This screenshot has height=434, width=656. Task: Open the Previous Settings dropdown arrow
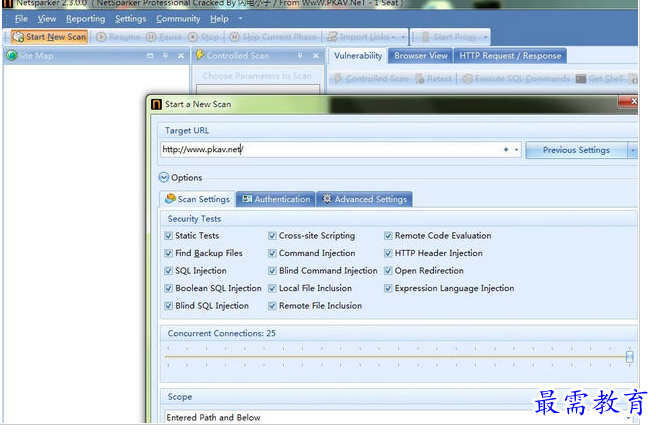[633, 150]
